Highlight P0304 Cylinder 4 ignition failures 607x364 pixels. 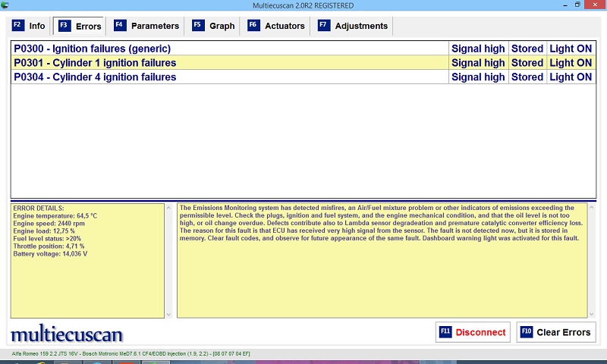point(228,77)
